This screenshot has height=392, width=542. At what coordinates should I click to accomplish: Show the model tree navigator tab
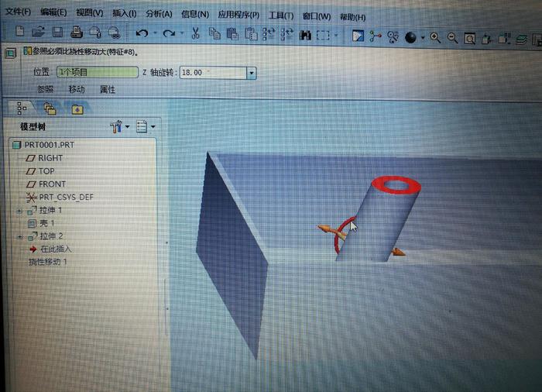tap(22, 108)
